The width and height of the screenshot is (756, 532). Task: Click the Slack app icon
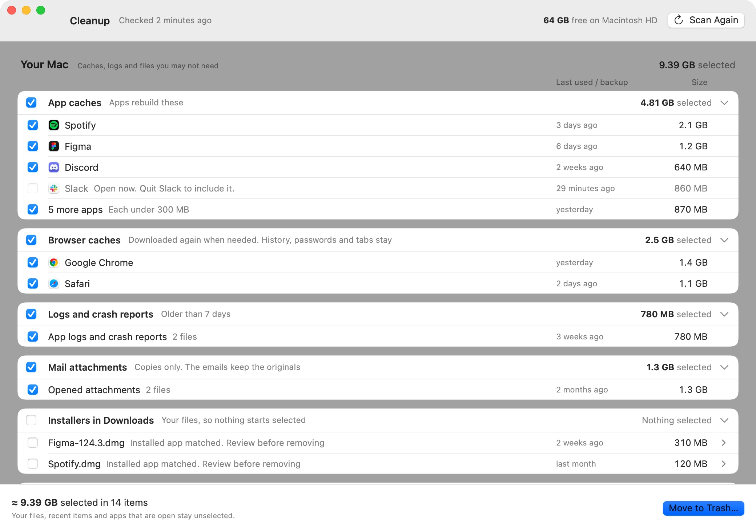coord(54,189)
